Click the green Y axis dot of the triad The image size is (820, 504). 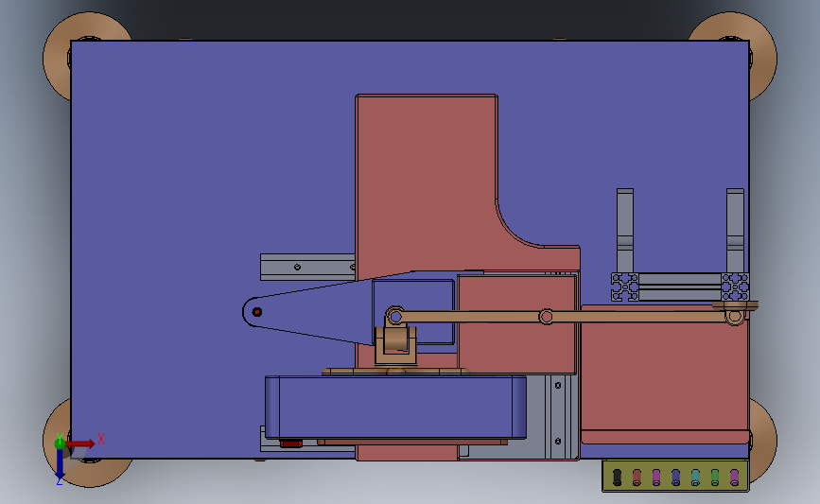(60, 443)
